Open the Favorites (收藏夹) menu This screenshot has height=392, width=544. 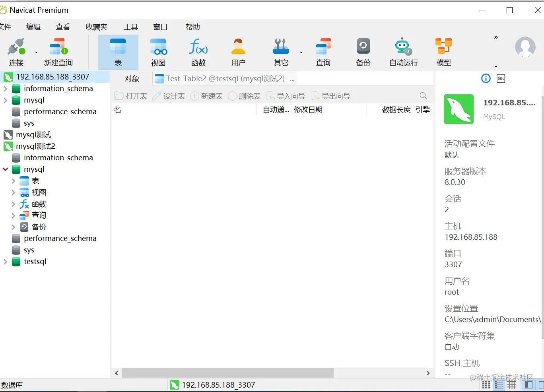click(x=97, y=27)
